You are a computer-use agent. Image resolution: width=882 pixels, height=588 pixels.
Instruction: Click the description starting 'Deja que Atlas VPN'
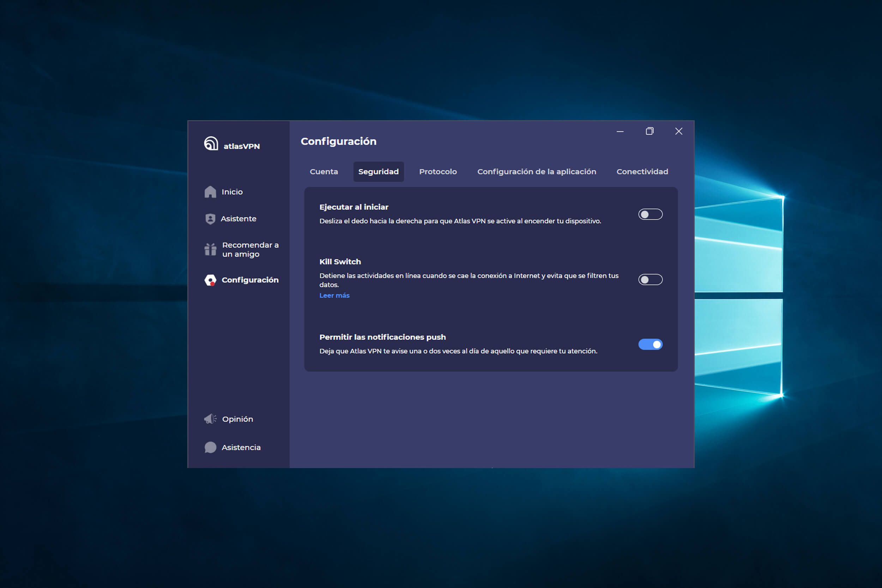point(458,351)
